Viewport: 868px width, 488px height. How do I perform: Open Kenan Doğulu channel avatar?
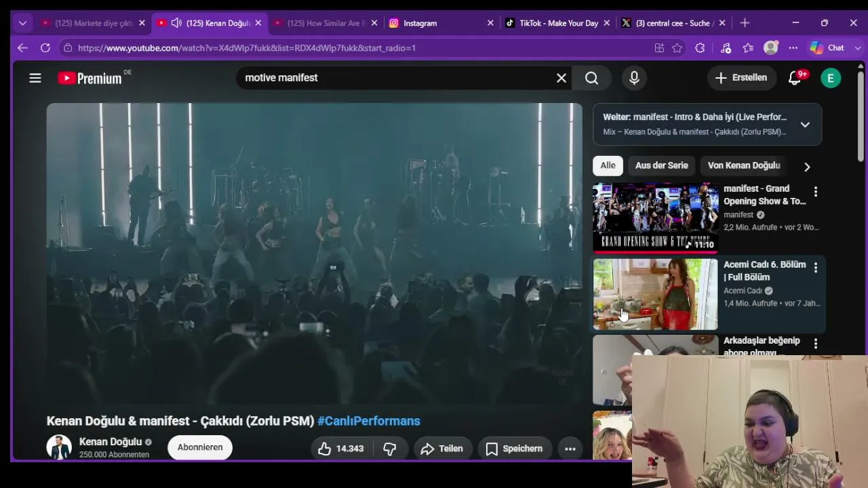[x=59, y=447]
